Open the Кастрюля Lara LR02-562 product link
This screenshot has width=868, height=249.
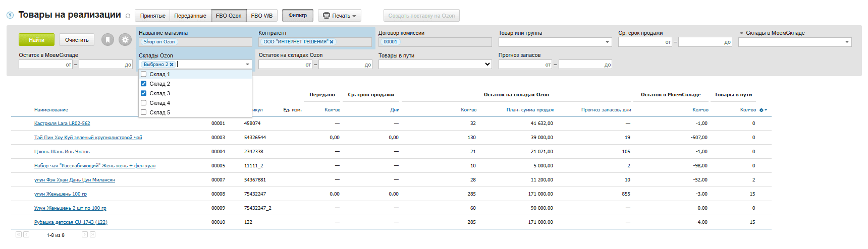pos(62,123)
